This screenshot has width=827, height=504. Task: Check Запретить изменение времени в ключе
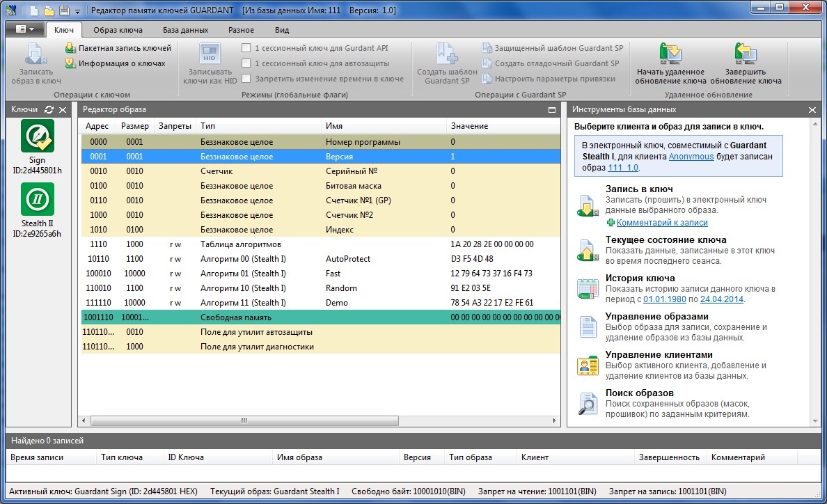[246, 79]
